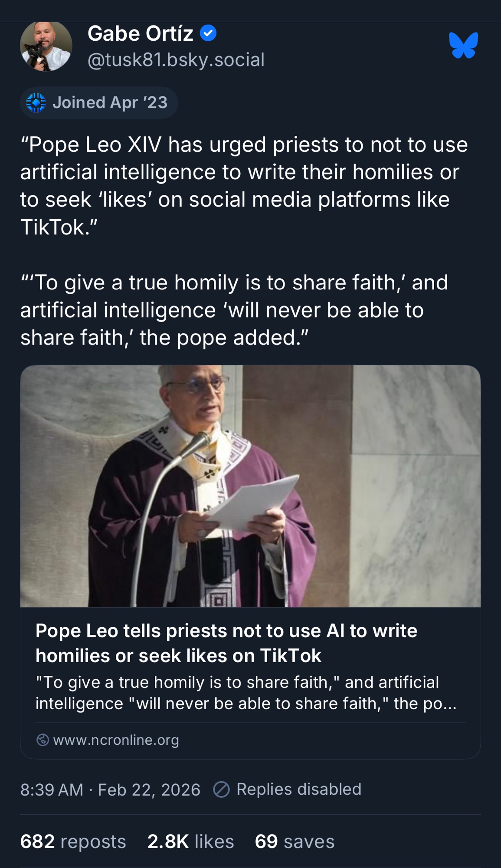
Task: Click the Bluesky butterfly logo
Action: coord(463,45)
